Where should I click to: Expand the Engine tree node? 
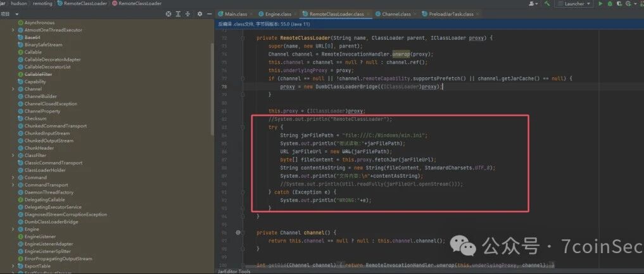point(14,229)
